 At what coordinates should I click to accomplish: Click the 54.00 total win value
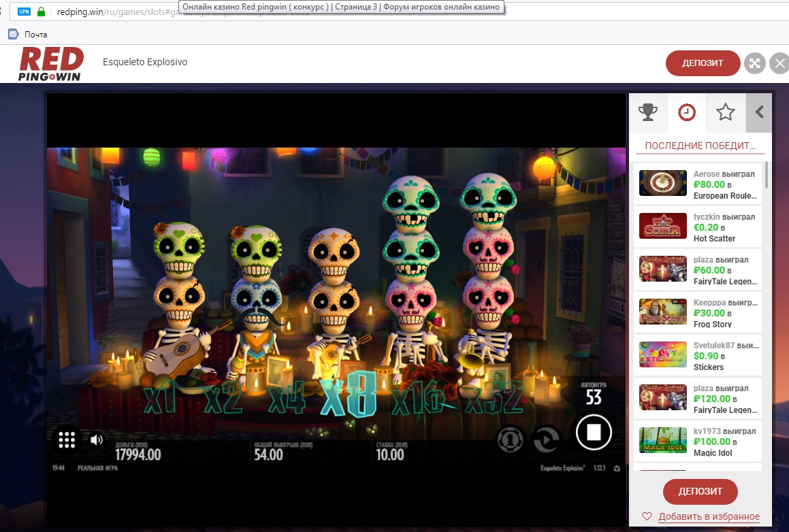[x=268, y=454]
